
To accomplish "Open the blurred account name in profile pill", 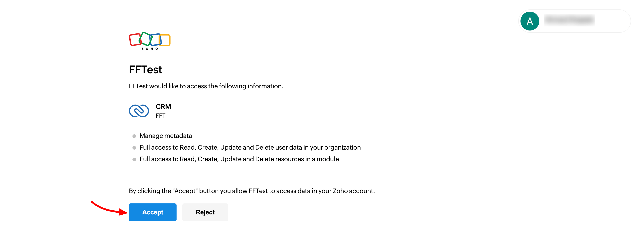I will (569, 20).
